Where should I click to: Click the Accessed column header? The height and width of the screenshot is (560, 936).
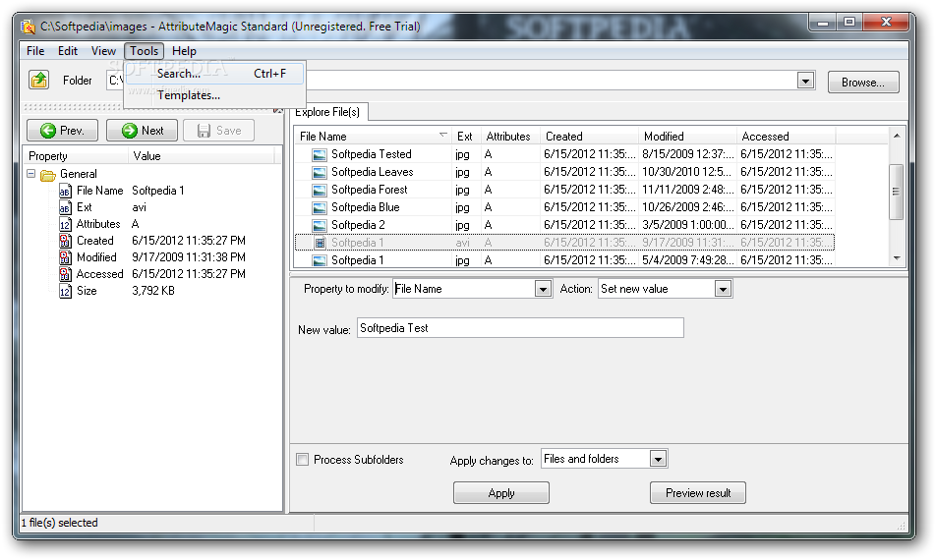[786, 137]
